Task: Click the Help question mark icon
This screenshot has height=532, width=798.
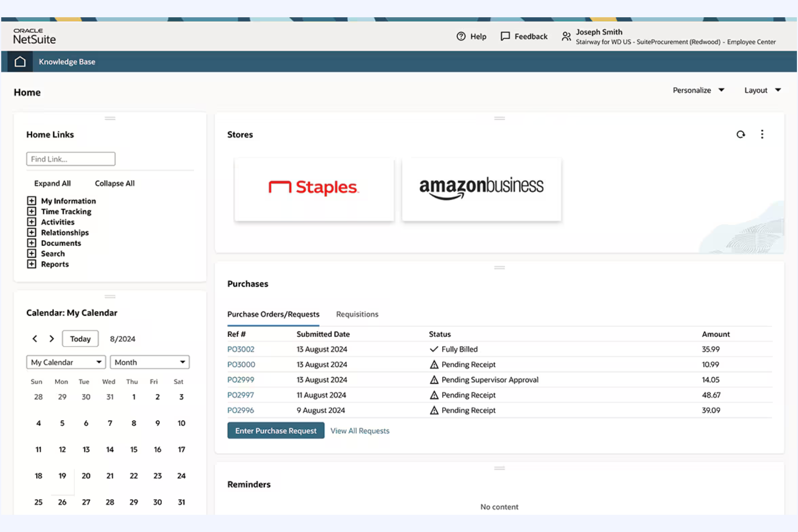Action: point(461,36)
